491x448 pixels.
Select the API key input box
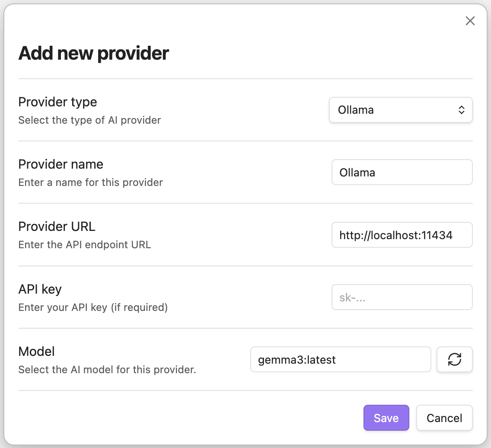(x=402, y=298)
